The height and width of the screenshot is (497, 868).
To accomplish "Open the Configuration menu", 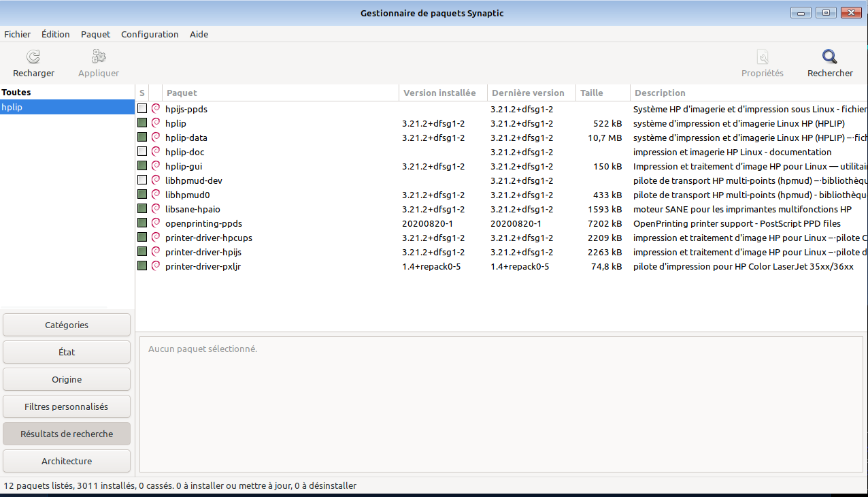I will pyautogui.click(x=150, y=34).
